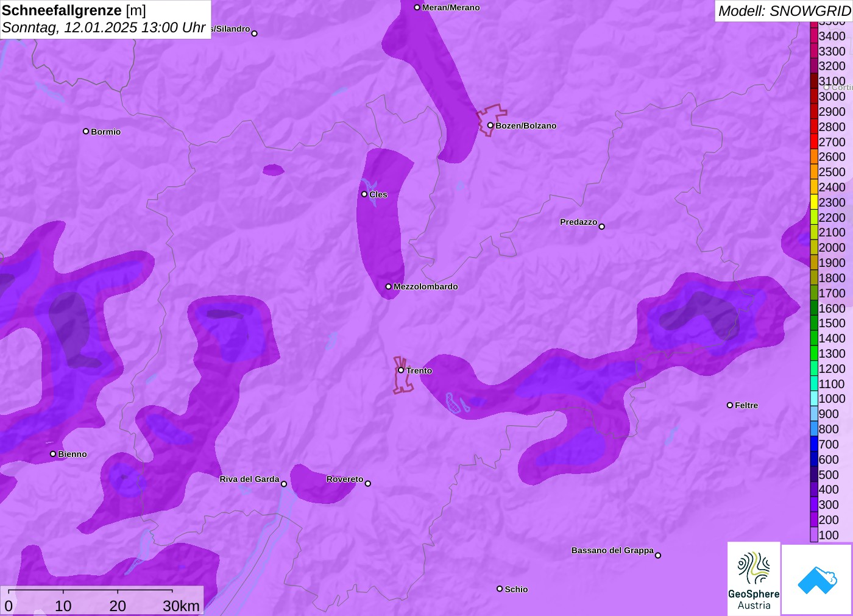Click the Feltre city marker
The image size is (853, 616).
pyautogui.click(x=730, y=405)
